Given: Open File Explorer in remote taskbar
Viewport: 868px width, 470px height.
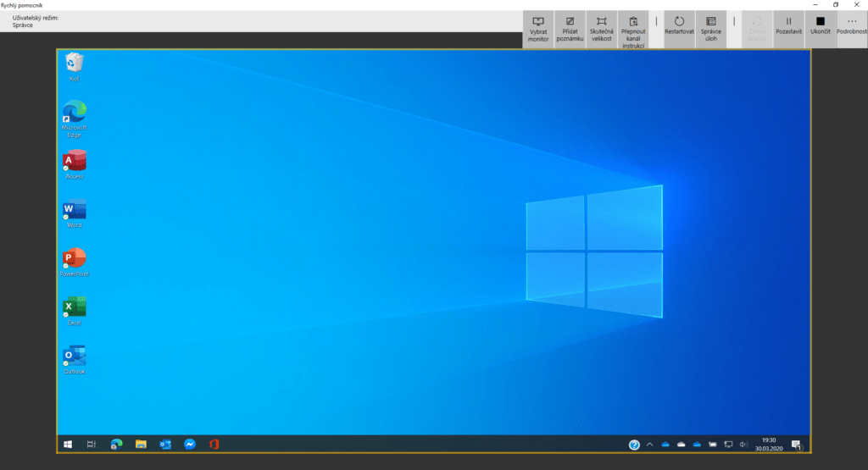Looking at the screenshot, I should pos(142,445).
